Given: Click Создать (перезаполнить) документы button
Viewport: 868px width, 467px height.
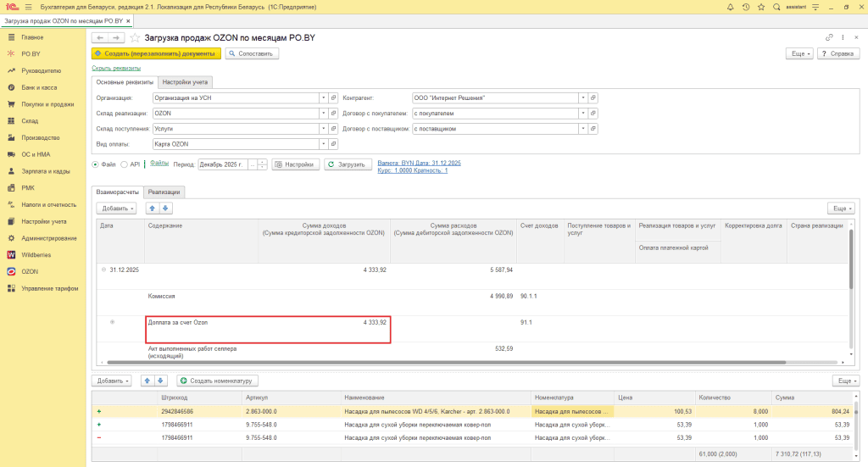Looking at the screenshot, I should pos(156,53).
